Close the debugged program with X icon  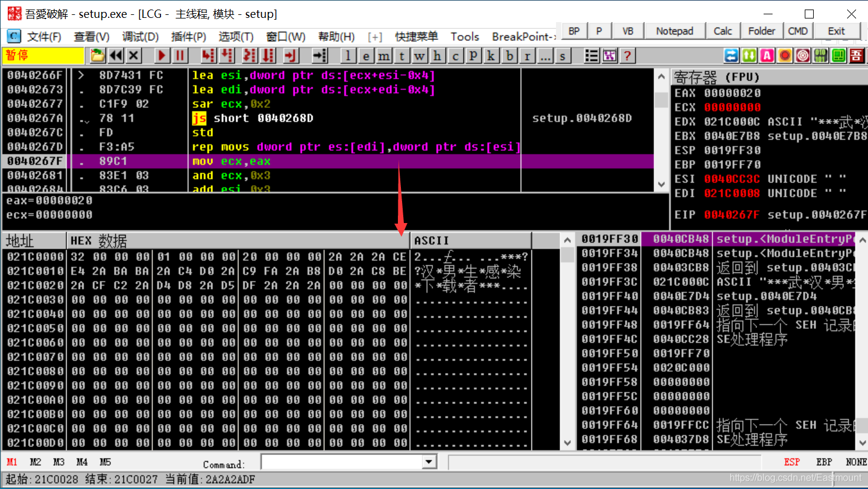[134, 55]
